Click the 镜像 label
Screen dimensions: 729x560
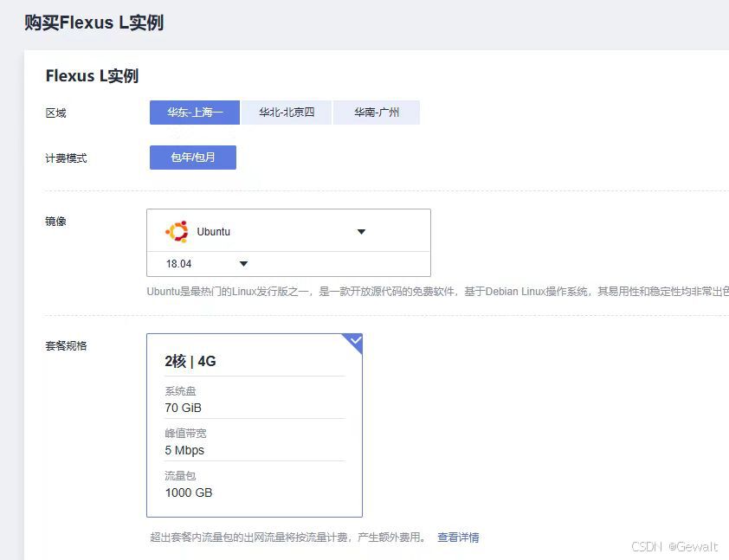(55, 222)
